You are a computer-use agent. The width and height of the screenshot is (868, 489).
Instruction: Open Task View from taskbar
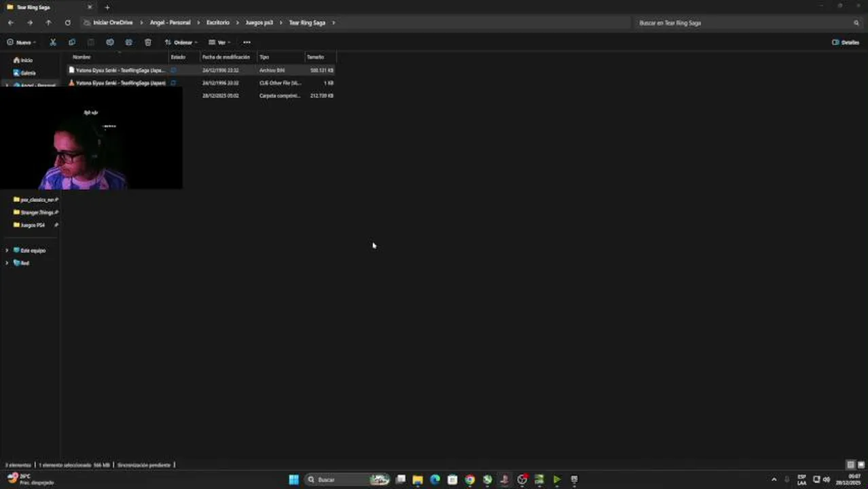(x=401, y=479)
